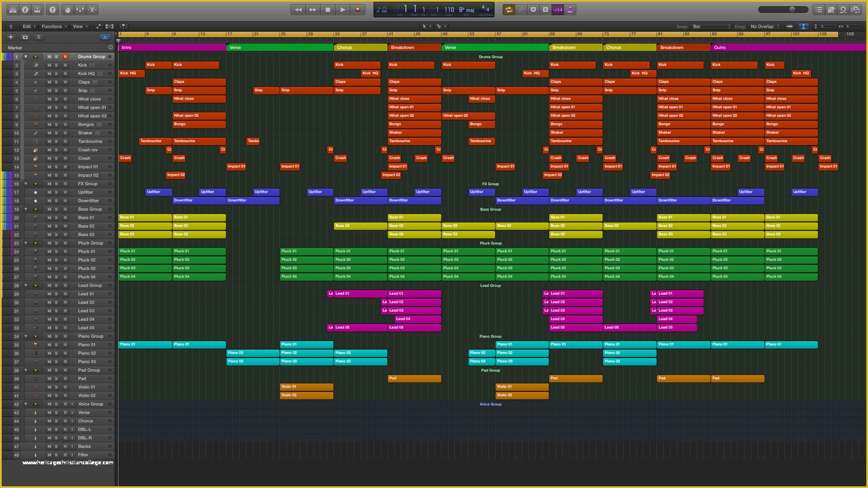
Task: Show the Toolbar customize icon
Action: click(37, 10)
